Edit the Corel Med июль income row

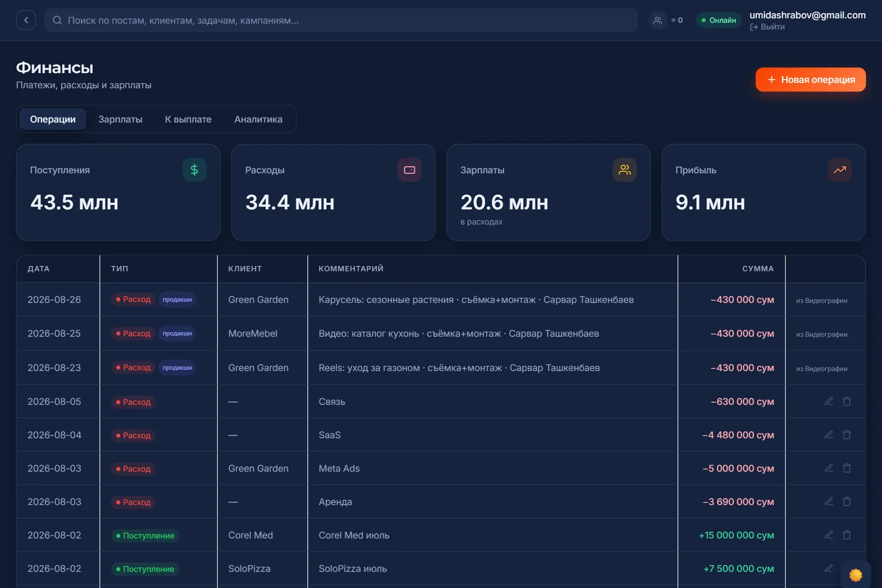[829, 535]
